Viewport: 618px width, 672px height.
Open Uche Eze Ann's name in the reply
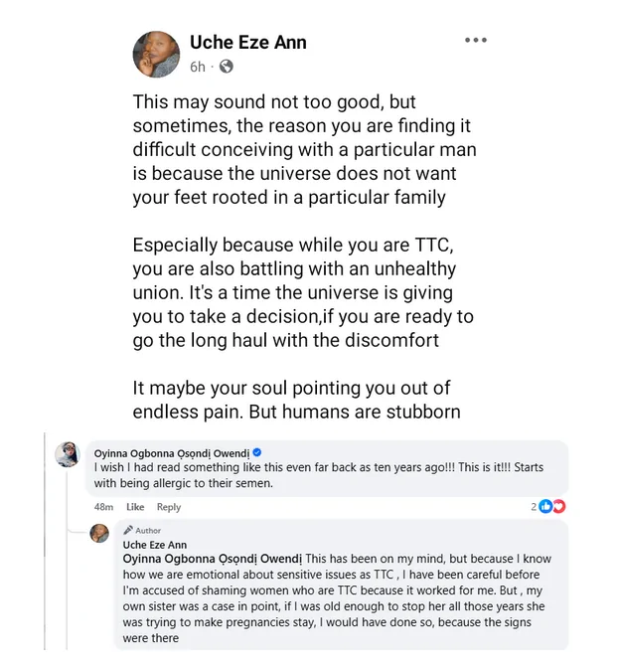tap(154, 545)
